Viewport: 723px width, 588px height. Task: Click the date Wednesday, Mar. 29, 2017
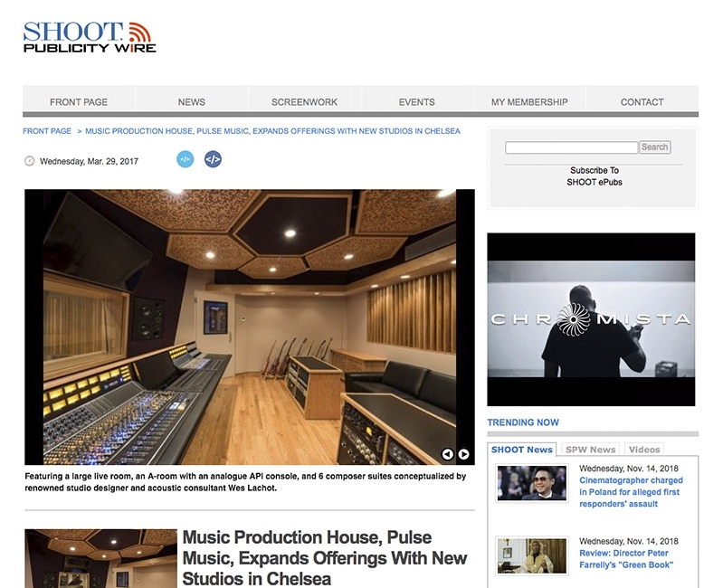point(89,161)
